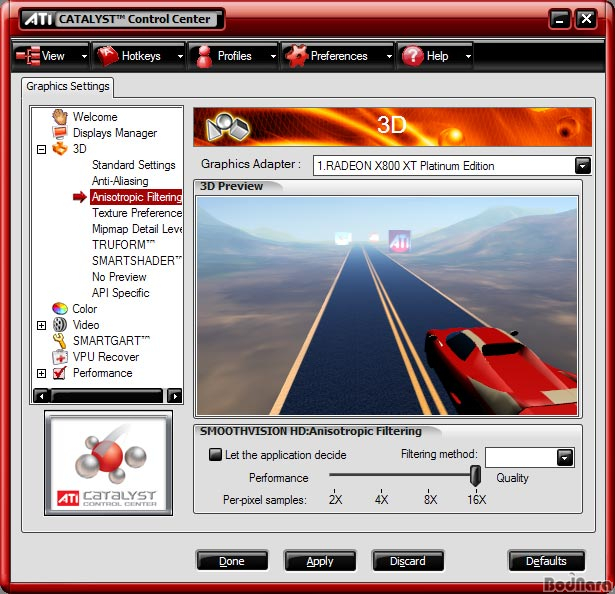Click the Hotkeys keyboard key icon

[107, 56]
